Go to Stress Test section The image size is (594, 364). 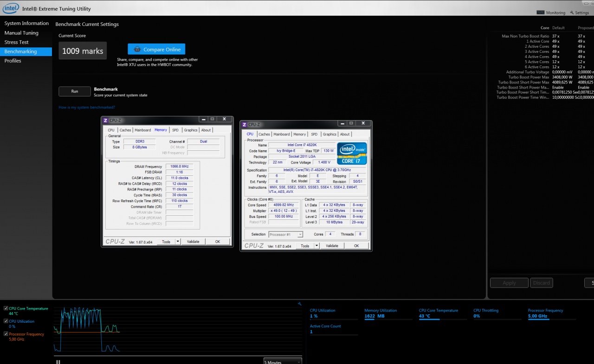17,42
